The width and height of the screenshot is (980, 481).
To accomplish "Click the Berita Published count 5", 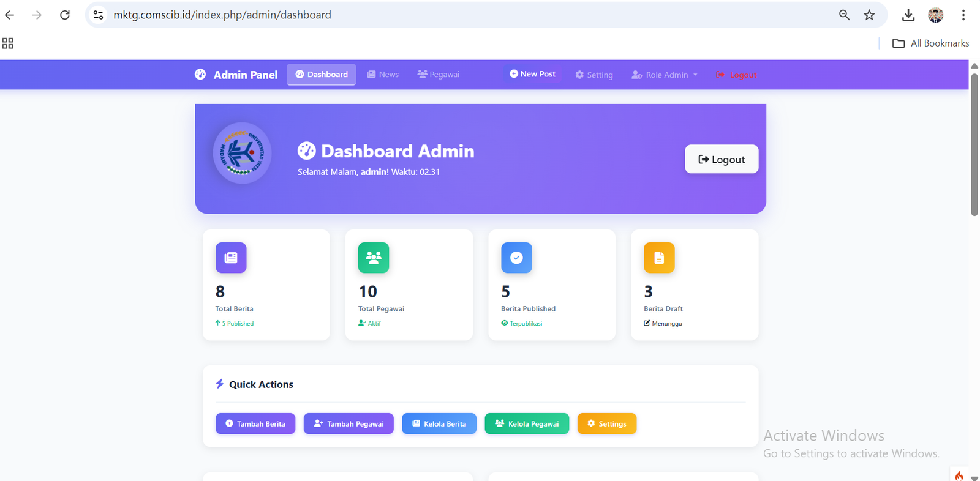I will 505,291.
